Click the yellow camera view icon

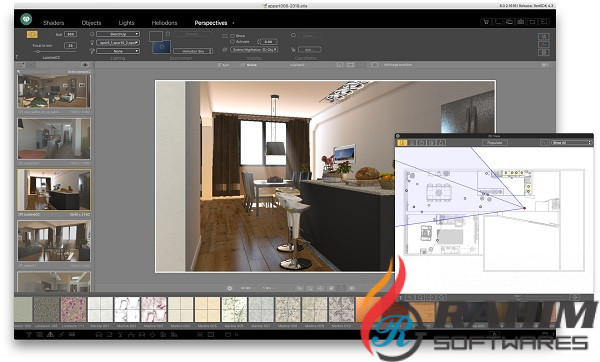click(32, 34)
